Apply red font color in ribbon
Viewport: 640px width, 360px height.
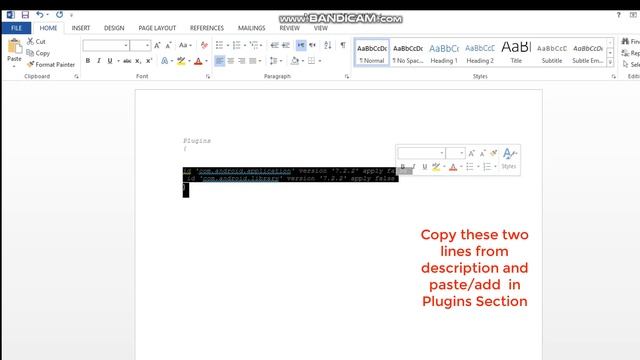pos(198,61)
